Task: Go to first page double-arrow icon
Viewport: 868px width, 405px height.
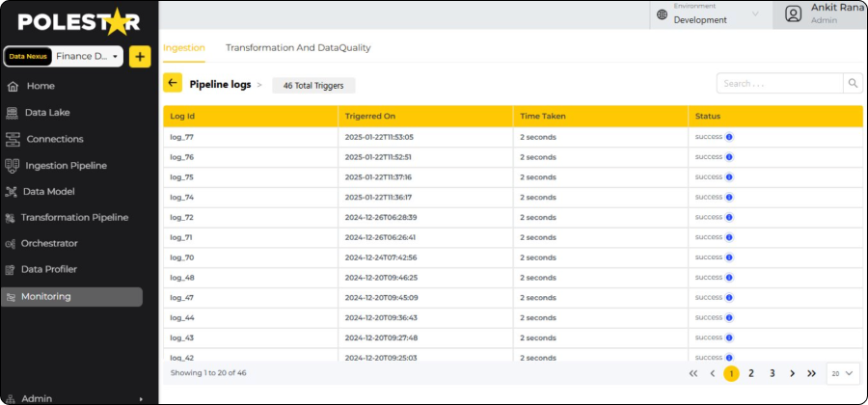Action: pyautogui.click(x=692, y=373)
